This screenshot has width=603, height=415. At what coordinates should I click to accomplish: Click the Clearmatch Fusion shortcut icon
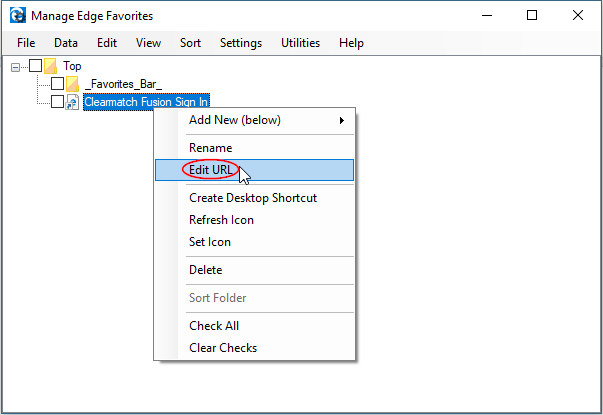72,102
